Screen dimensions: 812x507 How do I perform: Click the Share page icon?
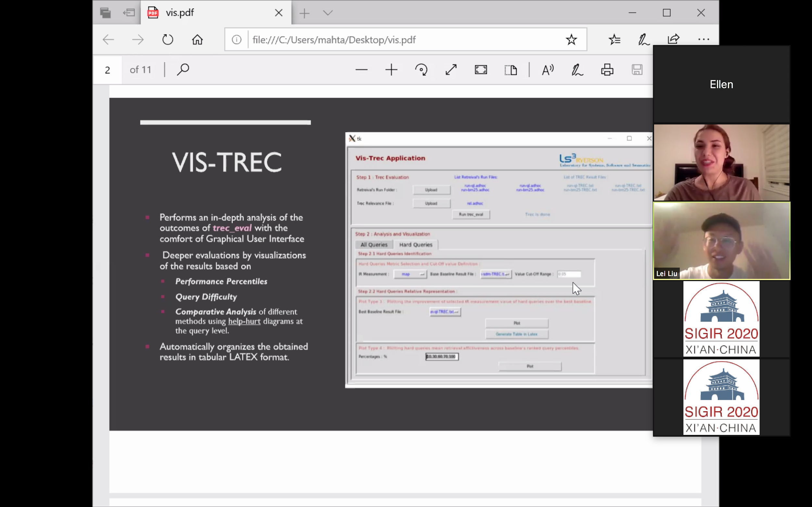click(x=673, y=40)
